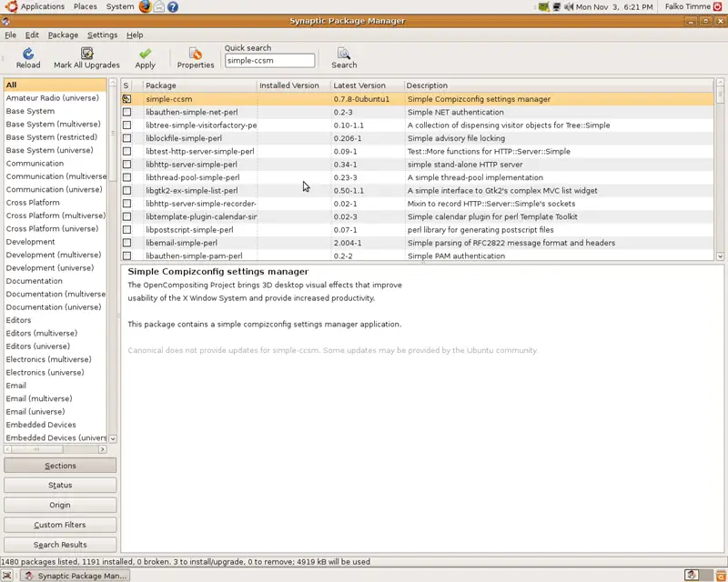The width and height of the screenshot is (728, 582).
Task: Select the Cross Platform section
Action: pyautogui.click(x=56, y=203)
